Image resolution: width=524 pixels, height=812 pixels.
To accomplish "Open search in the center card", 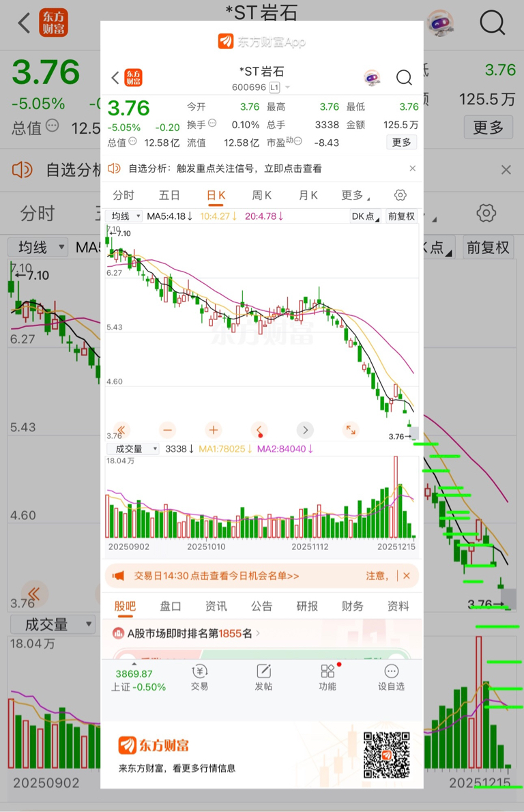I will [x=404, y=78].
